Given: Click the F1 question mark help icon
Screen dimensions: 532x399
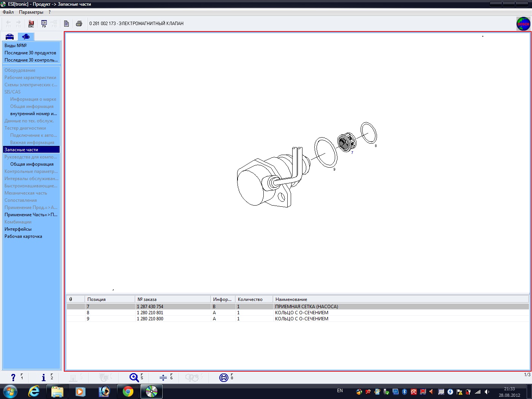Looking at the screenshot, I should click(x=13, y=377).
